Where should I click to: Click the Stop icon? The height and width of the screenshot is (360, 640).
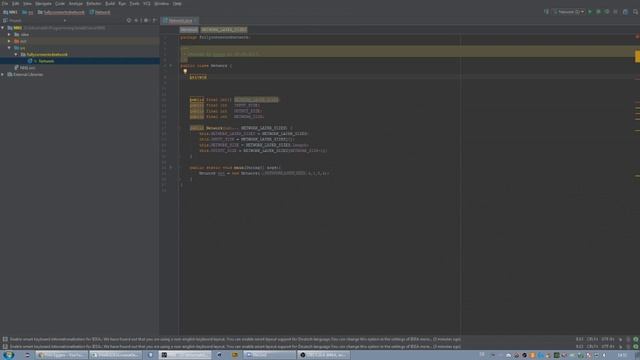point(616,12)
